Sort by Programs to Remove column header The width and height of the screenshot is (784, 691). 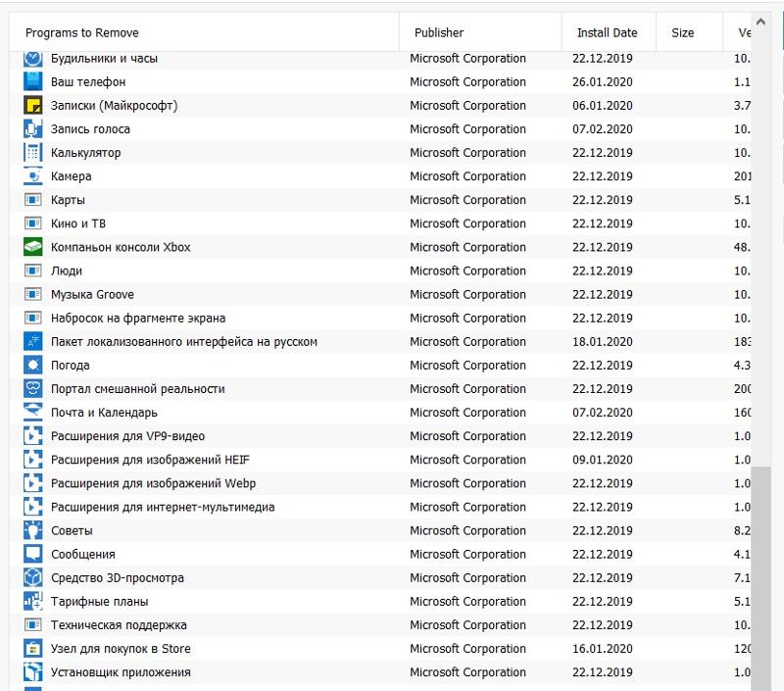(82, 33)
